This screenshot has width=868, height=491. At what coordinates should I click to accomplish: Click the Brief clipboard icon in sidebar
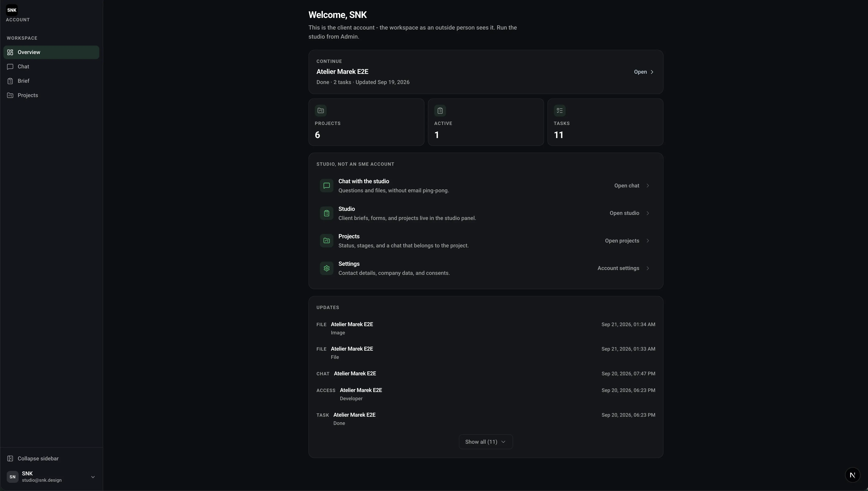(10, 81)
